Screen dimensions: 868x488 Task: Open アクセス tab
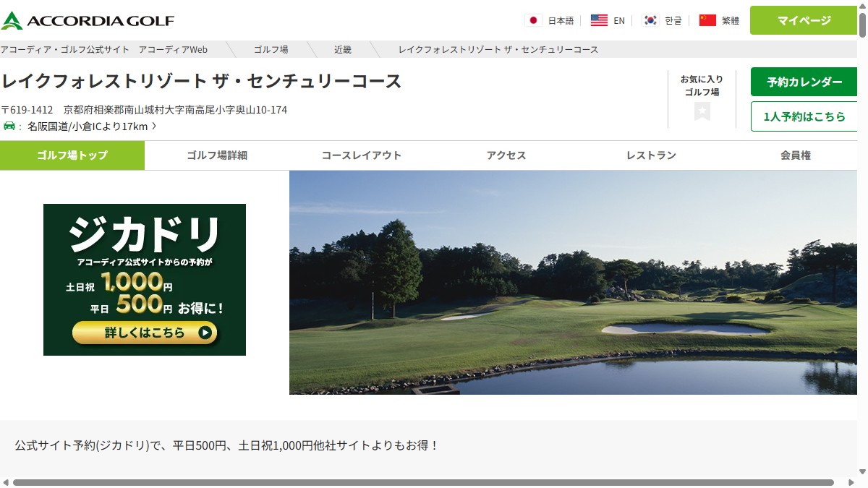[506, 155]
